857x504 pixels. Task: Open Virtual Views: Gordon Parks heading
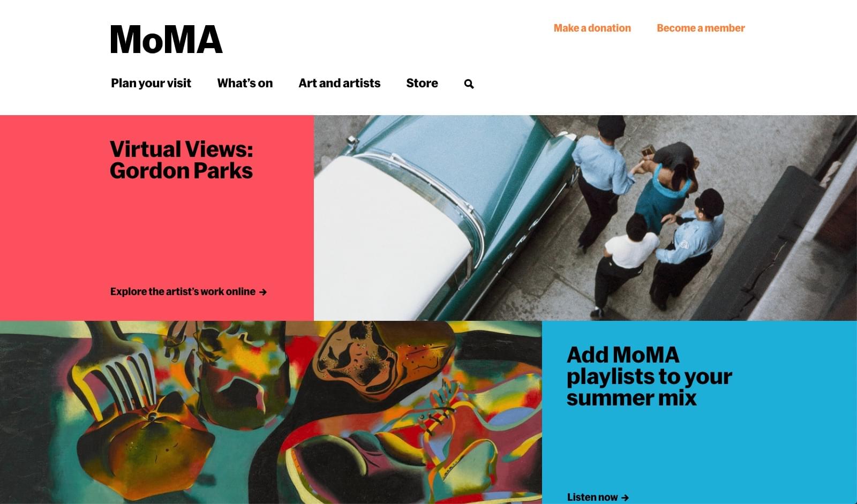point(181,160)
